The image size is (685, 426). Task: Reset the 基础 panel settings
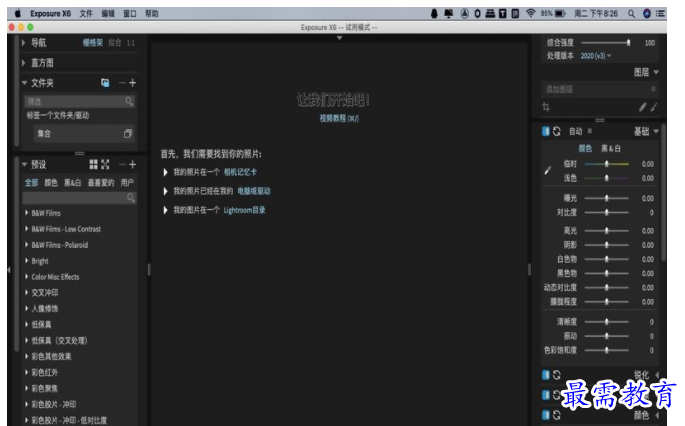[557, 131]
